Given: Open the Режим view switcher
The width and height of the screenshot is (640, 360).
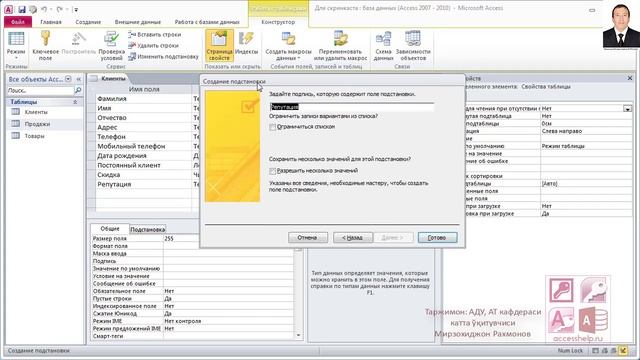Looking at the screenshot, I should (16, 45).
